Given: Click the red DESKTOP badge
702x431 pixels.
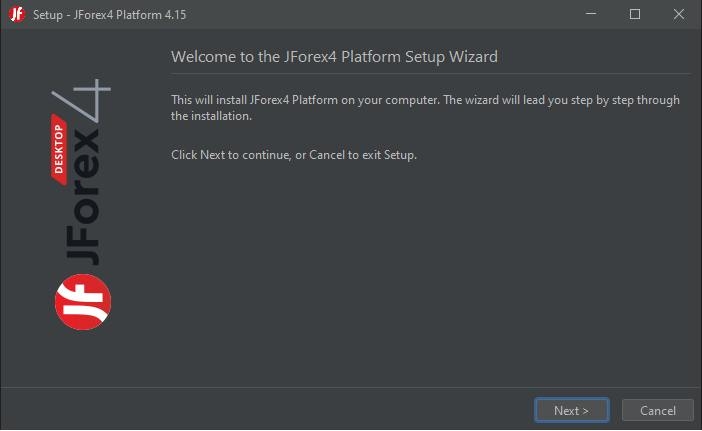Looking at the screenshot, I should pyautogui.click(x=59, y=149).
